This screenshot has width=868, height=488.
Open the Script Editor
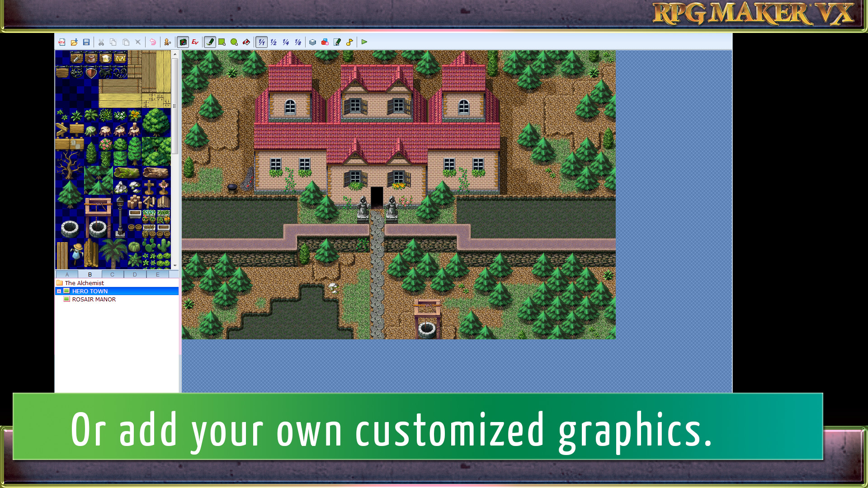coord(337,42)
